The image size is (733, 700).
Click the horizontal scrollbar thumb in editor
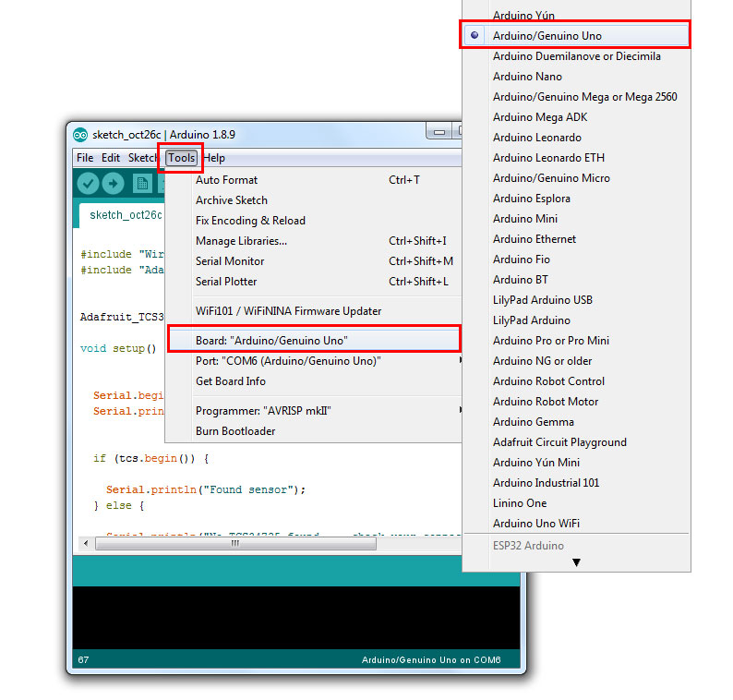(235, 543)
